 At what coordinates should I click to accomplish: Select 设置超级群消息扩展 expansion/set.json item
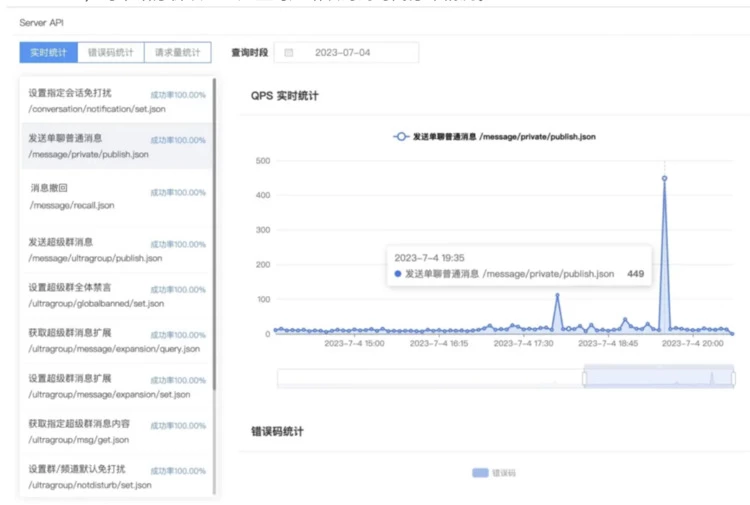[x=117, y=386]
